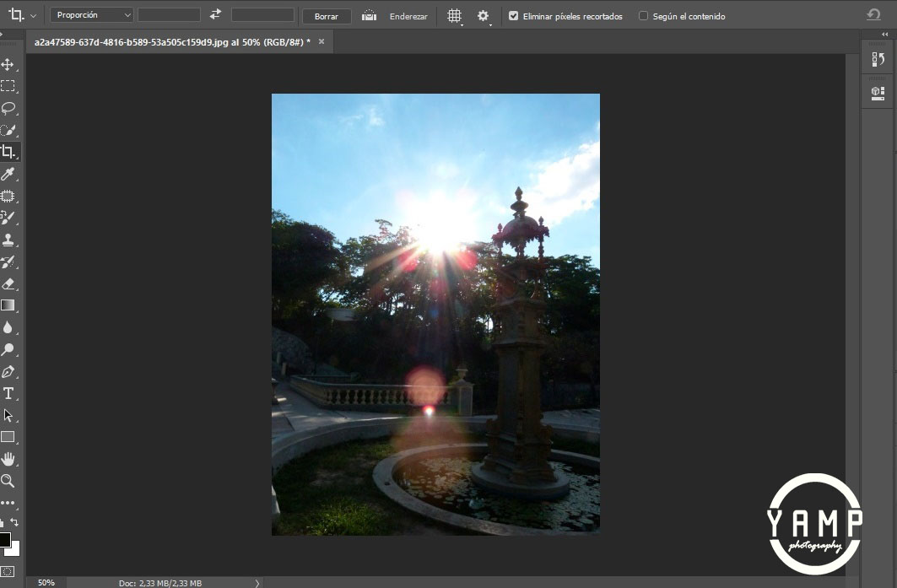The width and height of the screenshot is (897, 588).
Task: Close the a2a47589 document tab
Action: [x=322, y=41]
